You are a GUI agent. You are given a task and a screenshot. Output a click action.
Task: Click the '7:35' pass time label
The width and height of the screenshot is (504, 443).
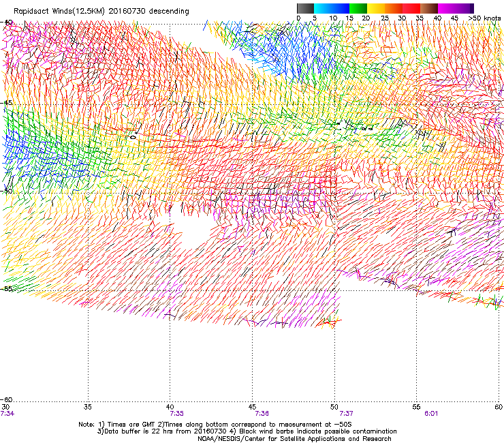[x=177, y=414]
